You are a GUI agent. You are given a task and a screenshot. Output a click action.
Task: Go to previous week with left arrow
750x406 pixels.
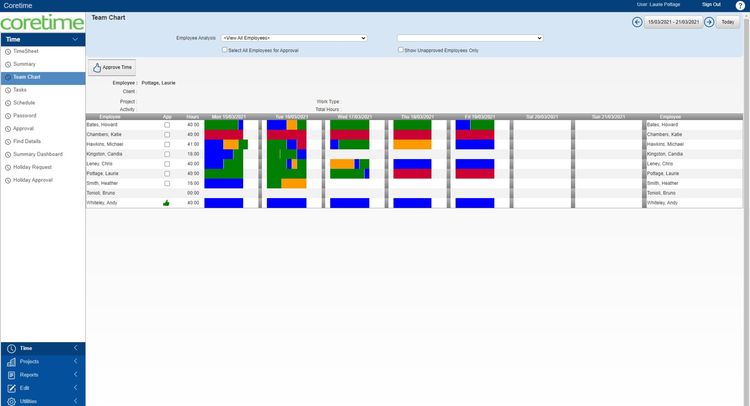coord(637,22)
